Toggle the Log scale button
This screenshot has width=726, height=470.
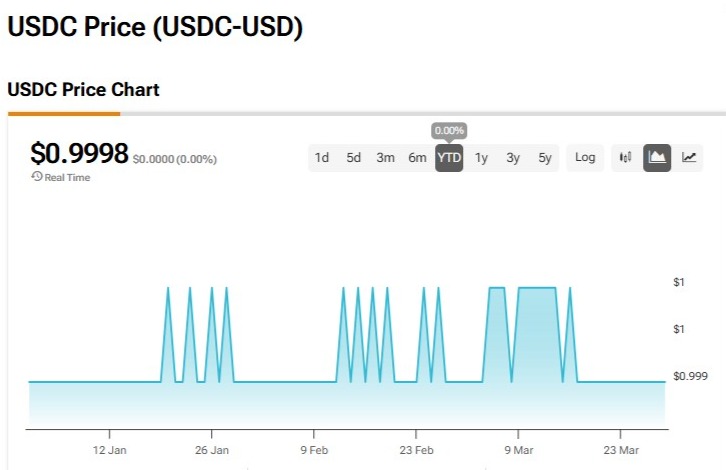coord(585,158)
